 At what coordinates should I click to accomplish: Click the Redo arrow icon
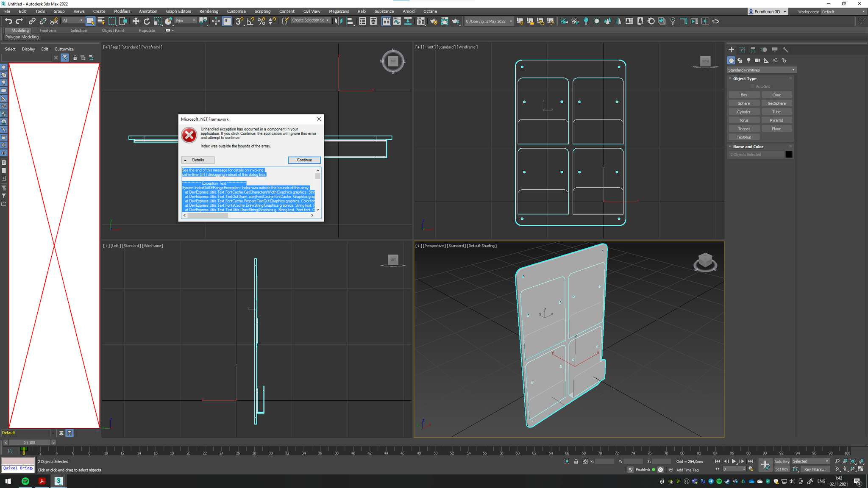19,21
